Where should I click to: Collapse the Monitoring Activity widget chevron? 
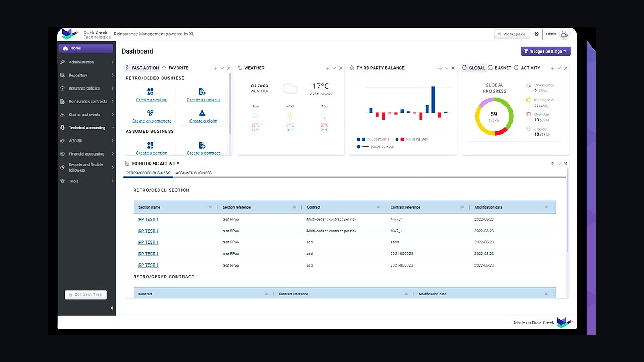click(559, 164)
